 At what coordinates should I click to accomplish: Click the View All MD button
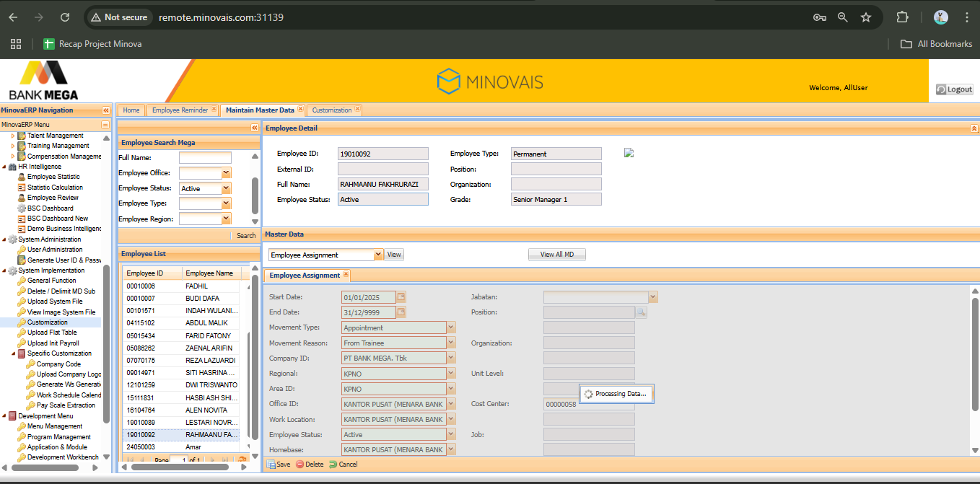(557, 255)
